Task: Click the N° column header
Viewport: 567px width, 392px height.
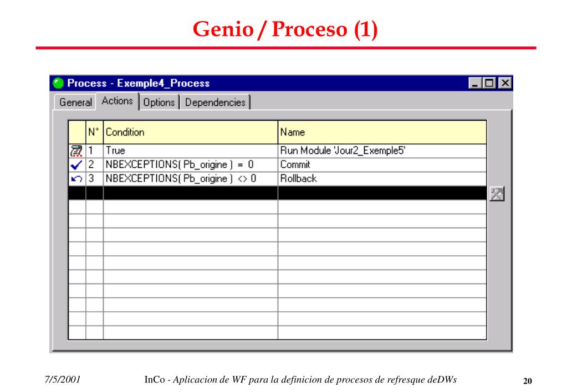Action: 94,132
